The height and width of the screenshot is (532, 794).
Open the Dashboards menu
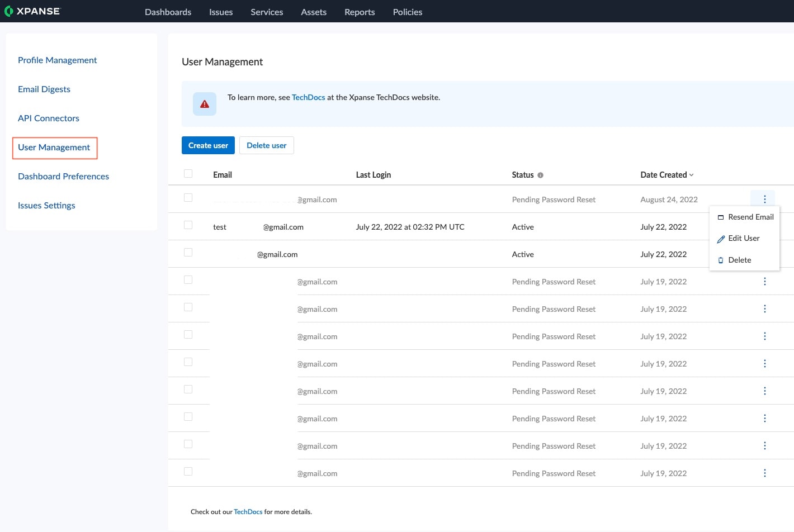[168, 12]
